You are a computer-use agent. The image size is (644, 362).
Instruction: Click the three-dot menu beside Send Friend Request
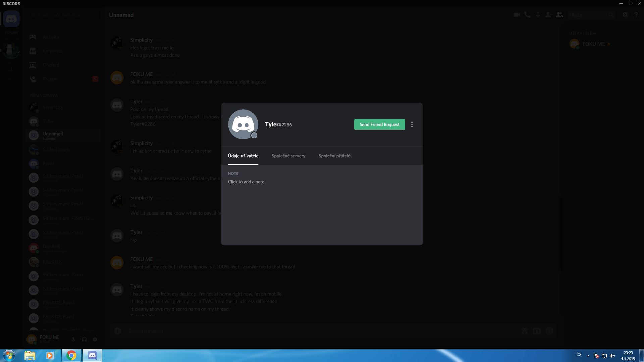coord(412,124)
